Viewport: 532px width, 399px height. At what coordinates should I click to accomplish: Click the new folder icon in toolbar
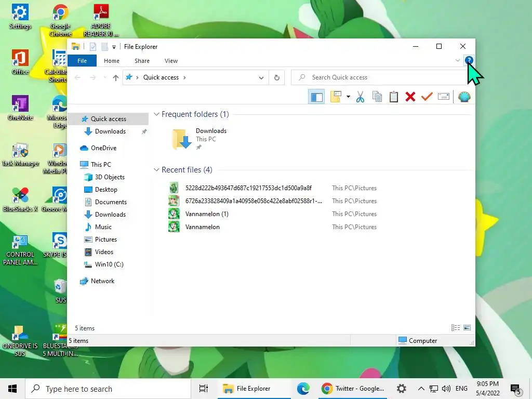(336, 97)
